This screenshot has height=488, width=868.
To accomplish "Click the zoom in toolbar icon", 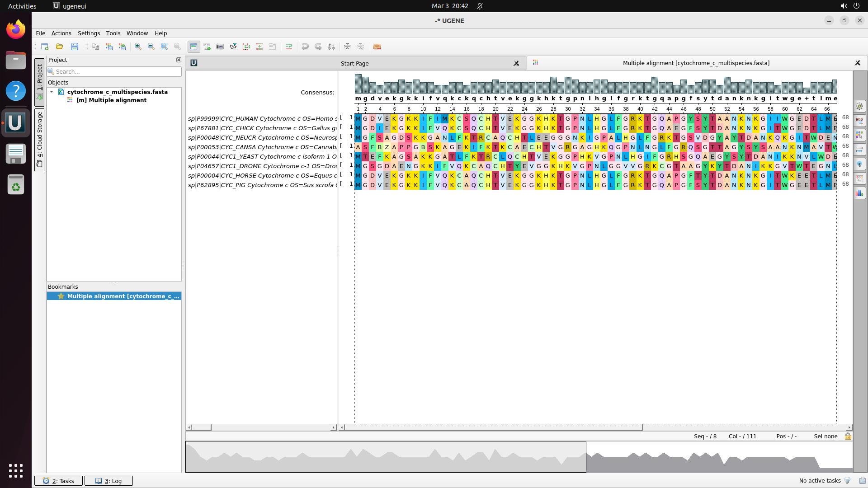I will (138, 47).
